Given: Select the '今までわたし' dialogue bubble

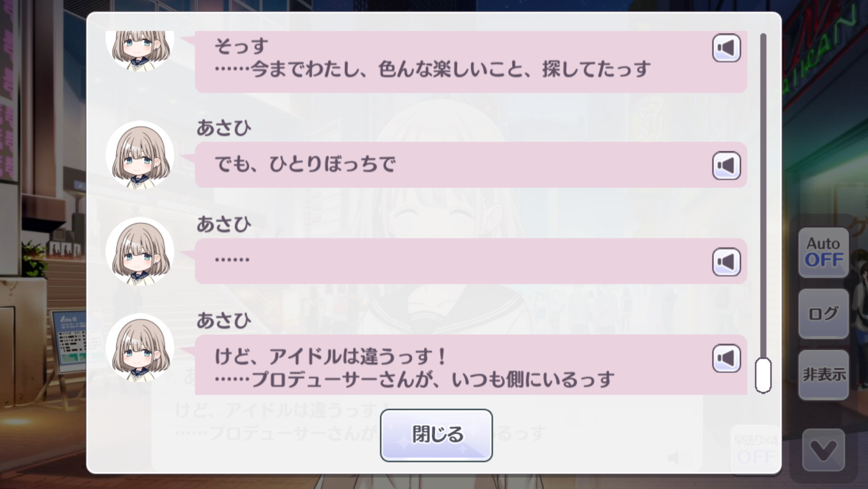Looking at the screenshot, I should [471, 62].
